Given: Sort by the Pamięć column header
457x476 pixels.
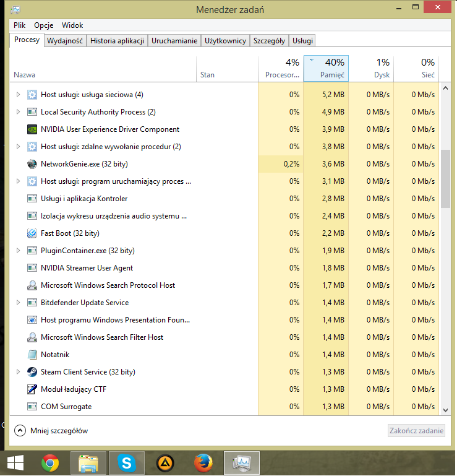Looking at the screenshot, I should [x=327, y=69].
